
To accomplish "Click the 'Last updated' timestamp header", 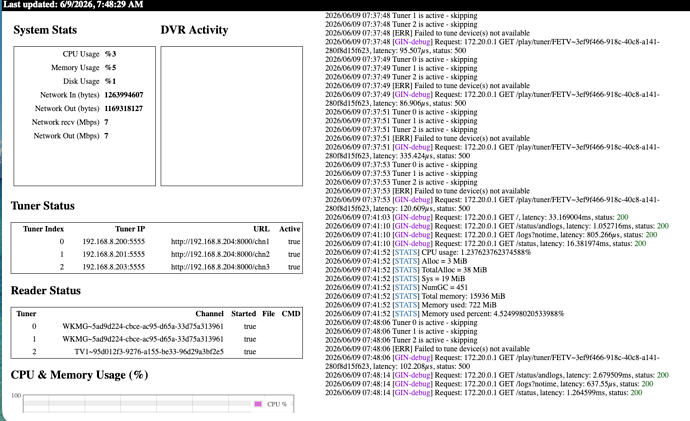I will tap(73, 4).
